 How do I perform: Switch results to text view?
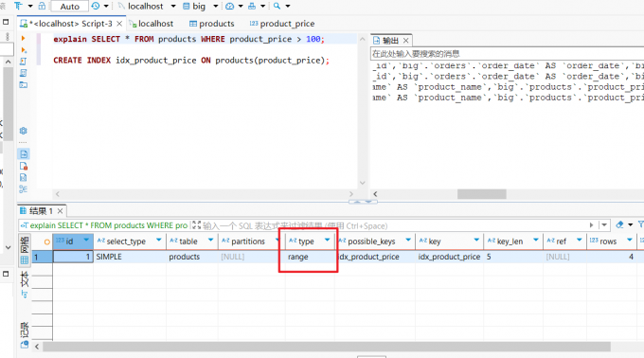pyautogui.click(x=25, y=284)
